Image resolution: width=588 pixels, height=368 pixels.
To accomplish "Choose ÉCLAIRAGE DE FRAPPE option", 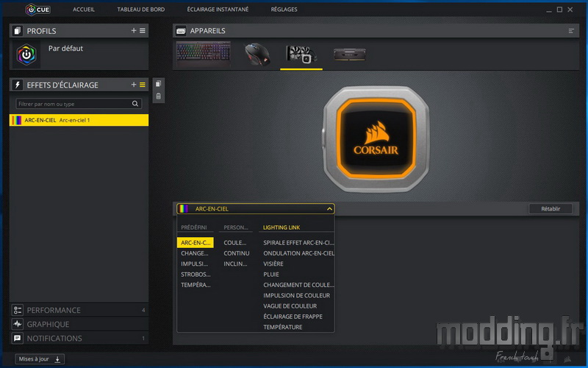I will pyautogui.click(x=293, y=316).
